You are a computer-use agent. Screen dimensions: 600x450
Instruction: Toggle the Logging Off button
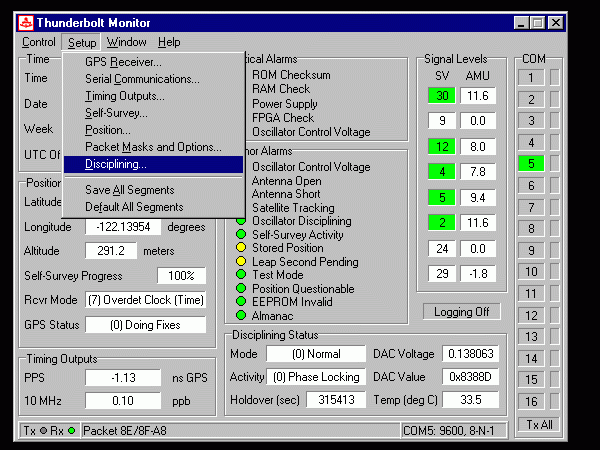pyautogui.click(x=462, y=312)
